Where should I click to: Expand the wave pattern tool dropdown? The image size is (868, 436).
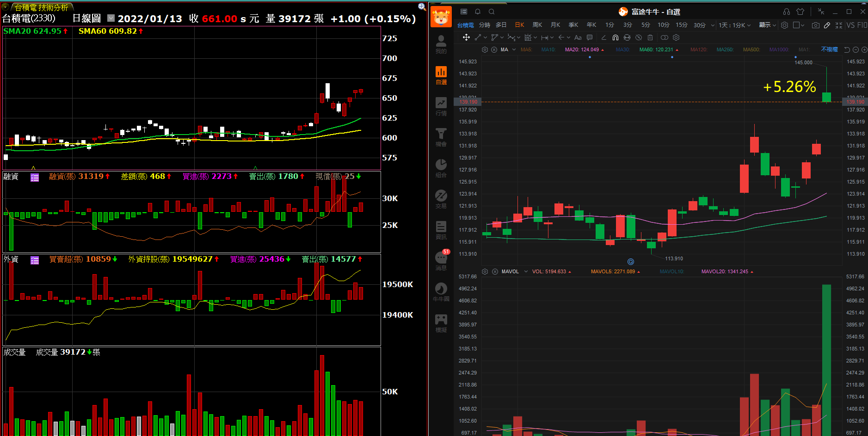pyautogui.click(x=518, y=37)
